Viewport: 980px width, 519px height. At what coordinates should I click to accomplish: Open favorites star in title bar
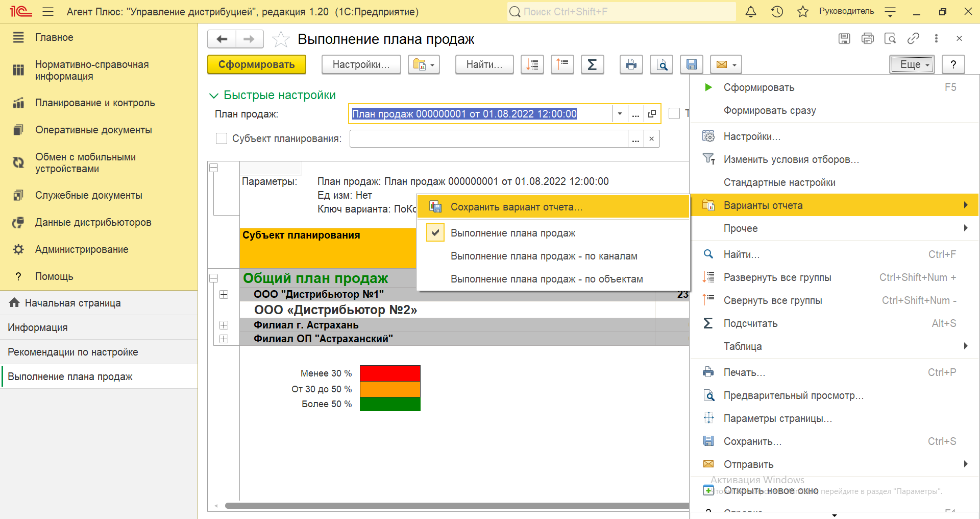pyautogui.click(x=803, y=12)
